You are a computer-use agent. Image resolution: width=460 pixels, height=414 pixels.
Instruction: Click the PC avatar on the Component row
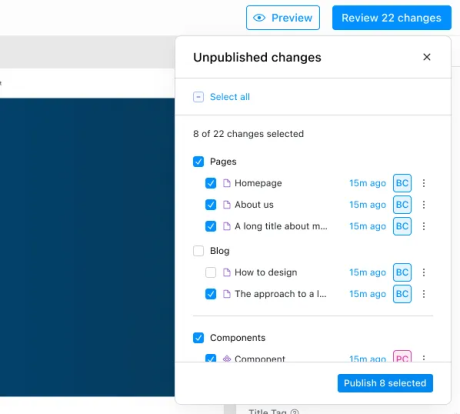click(402, 357)
